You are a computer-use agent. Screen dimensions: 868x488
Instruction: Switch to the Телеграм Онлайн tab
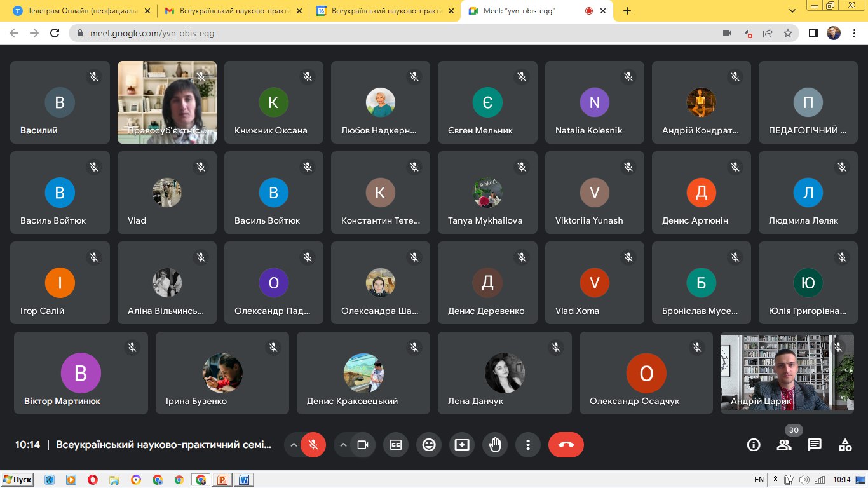tap(79, 11)
